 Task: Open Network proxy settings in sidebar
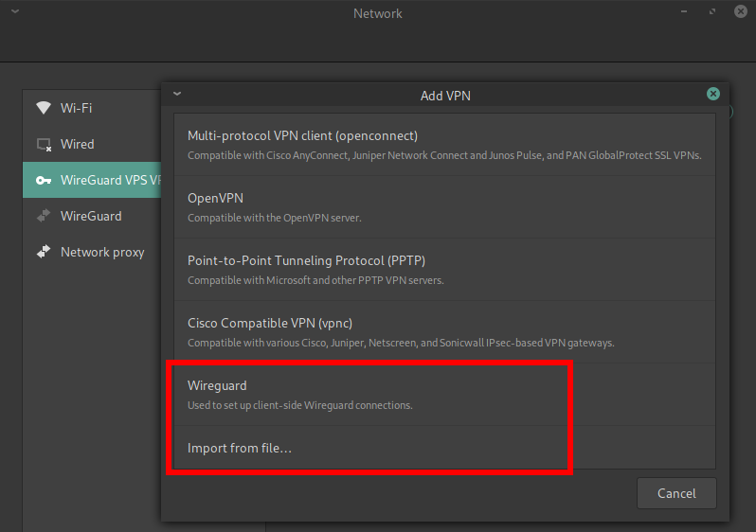[x=92, y=252]
